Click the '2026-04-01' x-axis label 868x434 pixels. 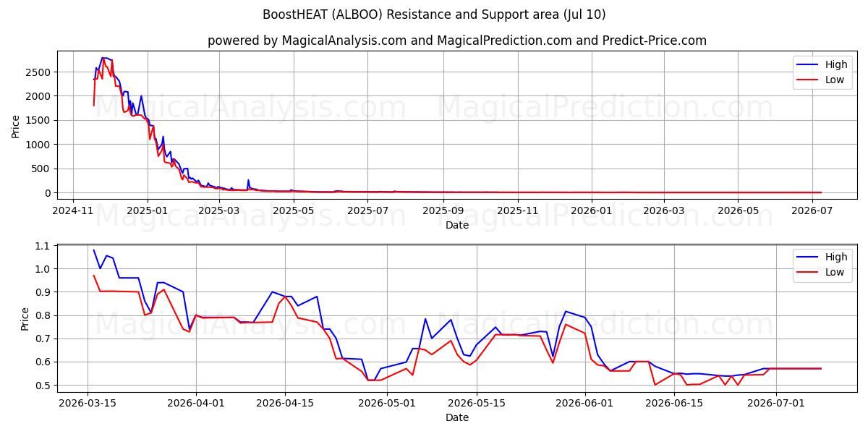(195, 403)
